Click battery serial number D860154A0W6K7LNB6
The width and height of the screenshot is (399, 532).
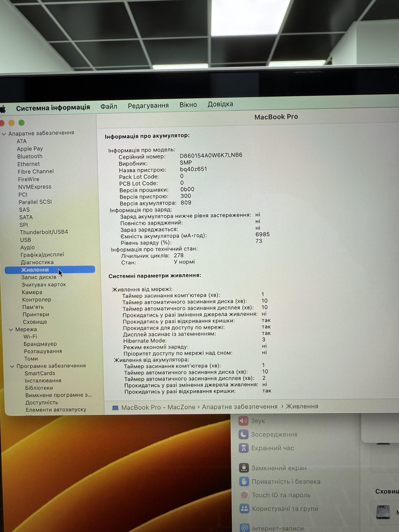point(211,155)
